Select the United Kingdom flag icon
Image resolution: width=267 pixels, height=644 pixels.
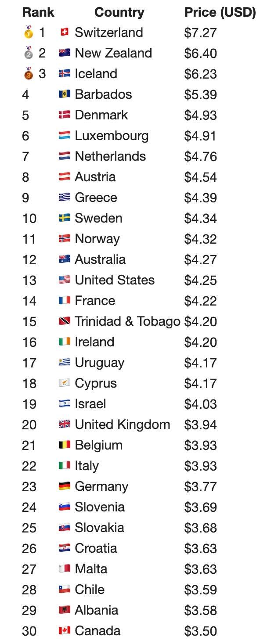pos(65,425)
